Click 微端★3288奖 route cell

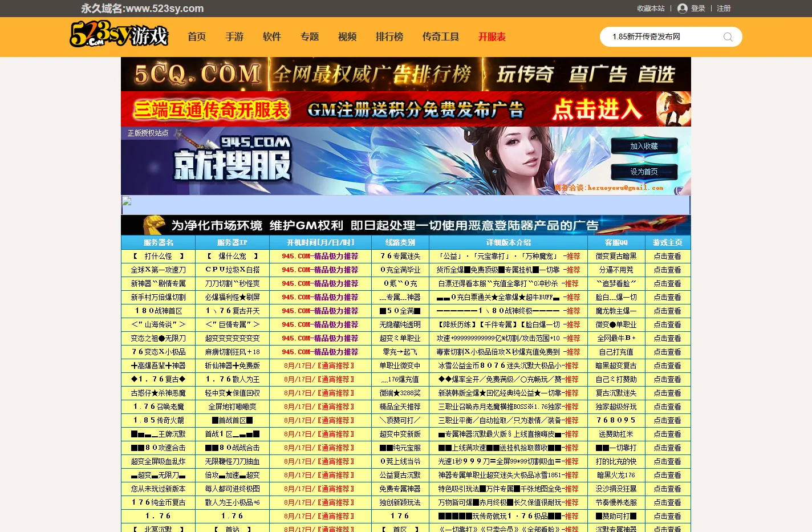coord(400,393)
